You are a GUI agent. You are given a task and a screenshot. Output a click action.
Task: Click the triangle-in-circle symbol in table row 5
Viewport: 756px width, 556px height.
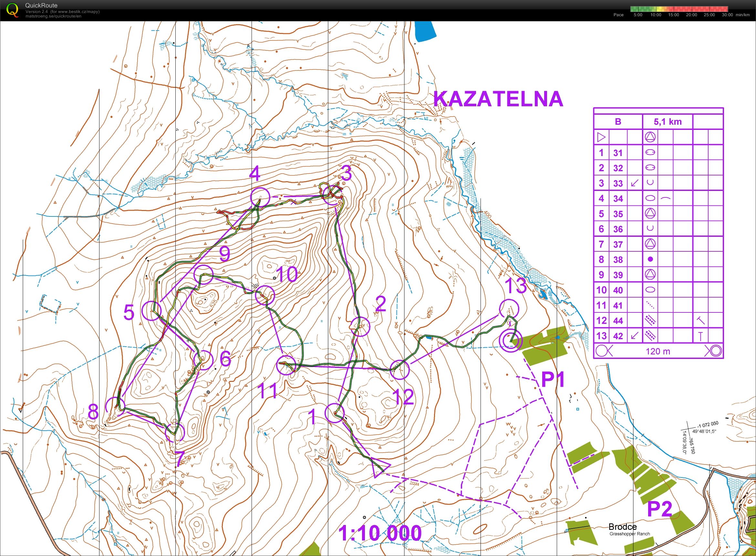[650, 213]
